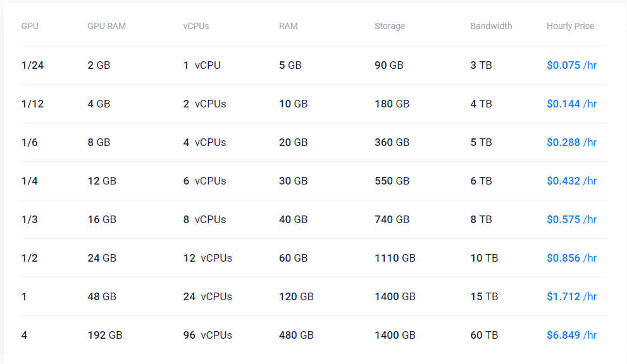Click the GPU RAM column header
The height and width of the screenshot is (364, 627).
[x=106, y=26]
